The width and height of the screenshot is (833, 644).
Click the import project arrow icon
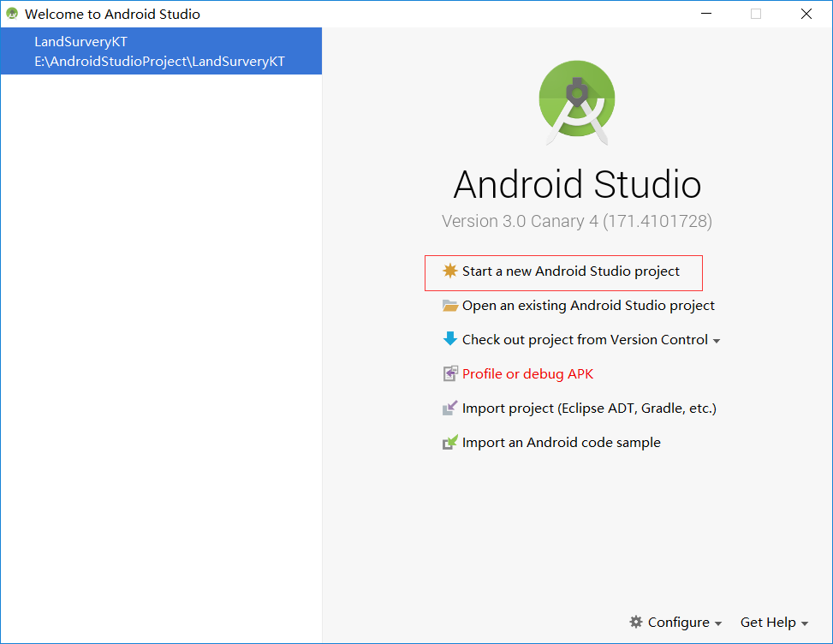[449, 408]
